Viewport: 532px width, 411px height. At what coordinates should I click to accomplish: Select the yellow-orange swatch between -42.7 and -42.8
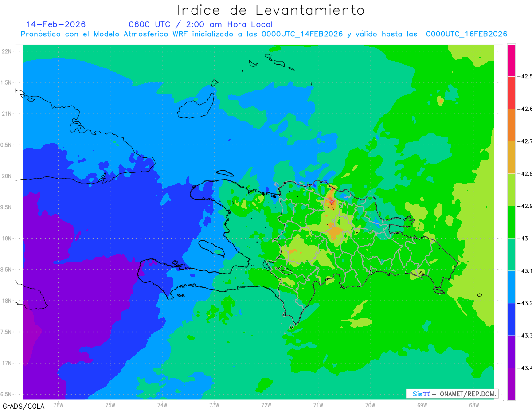511,157
